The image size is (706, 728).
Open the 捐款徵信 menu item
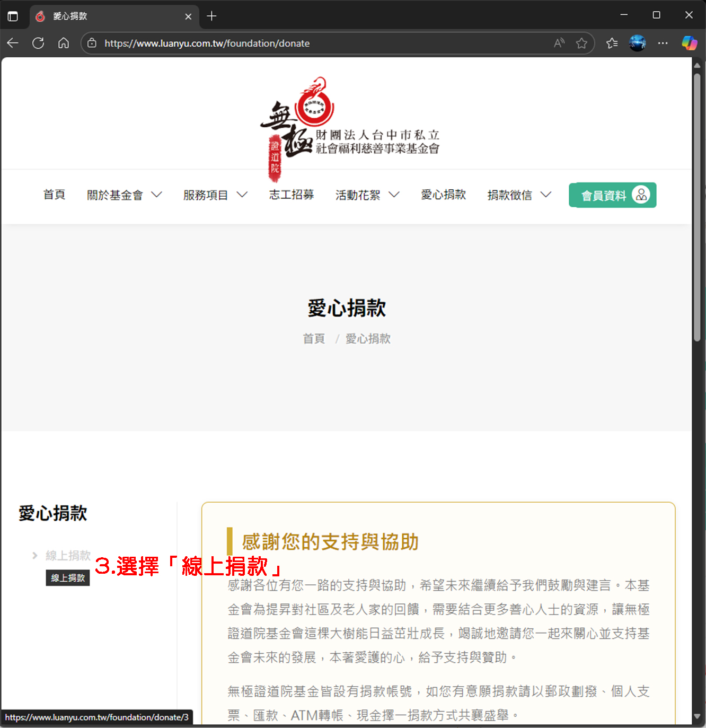pos(510,195)
